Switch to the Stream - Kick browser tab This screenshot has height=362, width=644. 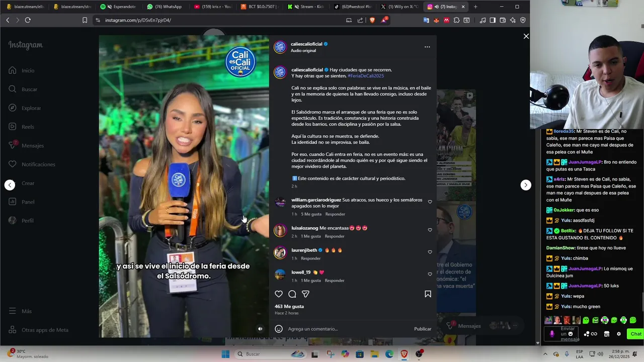click(307, 7)
